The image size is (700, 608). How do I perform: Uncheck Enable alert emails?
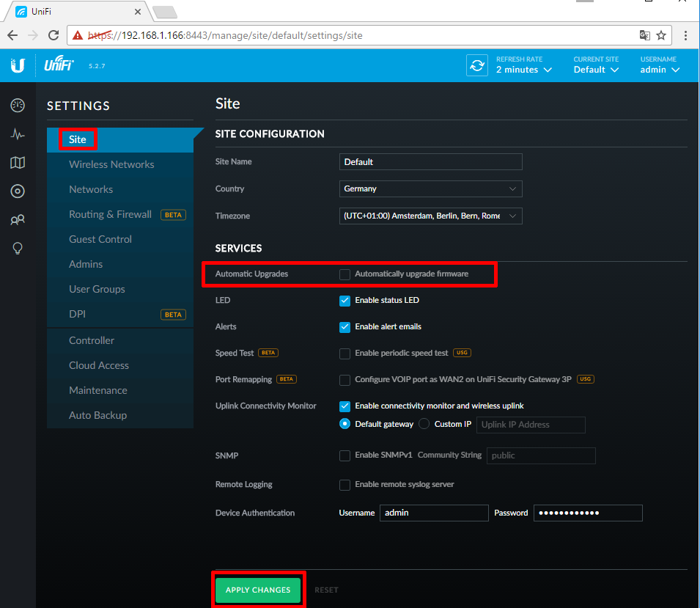pyautogui.click(x=345, y=327)
